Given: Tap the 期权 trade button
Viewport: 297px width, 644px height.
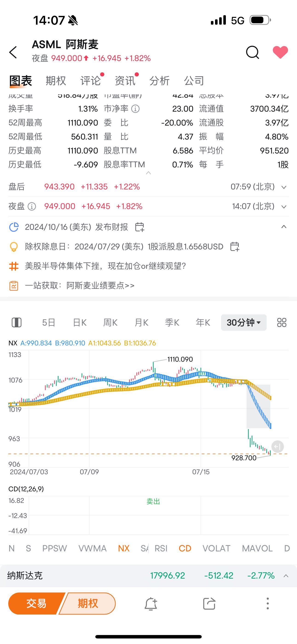Looking at the screenshot, I should (x=88, y=603).
